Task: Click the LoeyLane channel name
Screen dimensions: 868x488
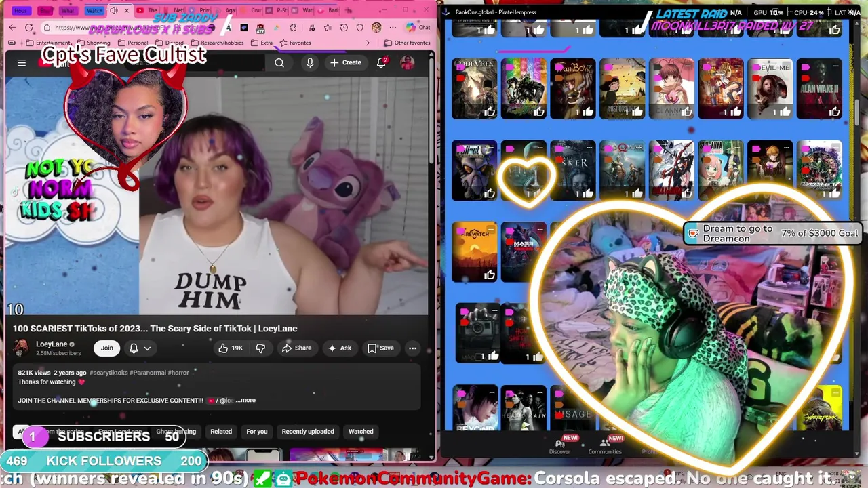Action: click(x=52, y=344)
